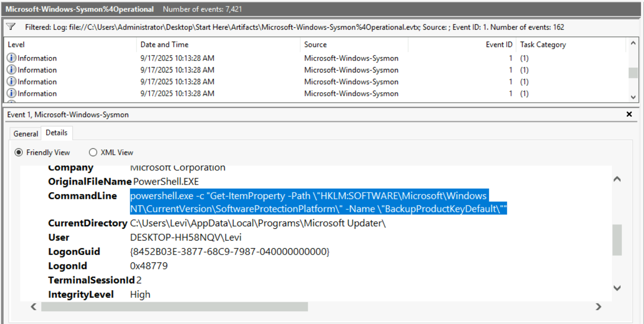The image size is (644, 324).
Task: Click the highlighted CommandLine powershell.exe text
Action: [x=319, y=202]
